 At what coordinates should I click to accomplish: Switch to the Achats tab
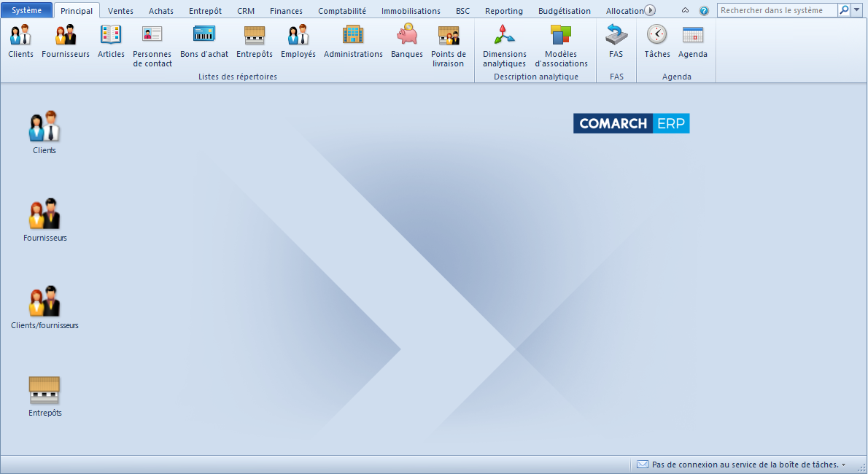tap(161, 10)
